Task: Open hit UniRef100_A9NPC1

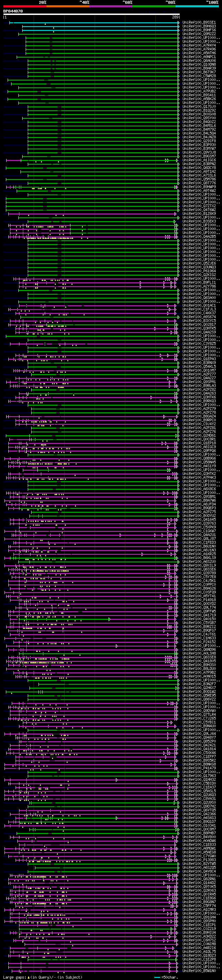Action: pos(199,57)
